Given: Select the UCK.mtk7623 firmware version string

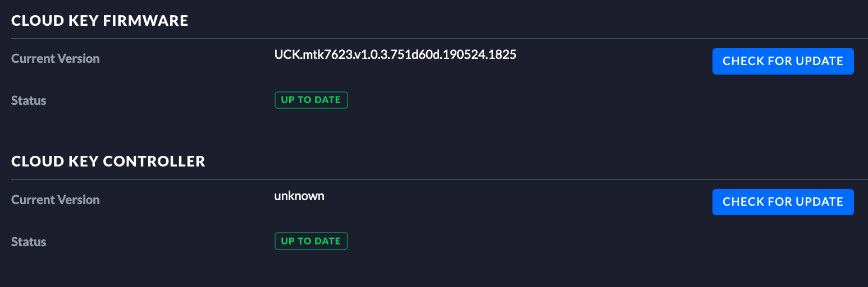Looking at the screenshot, I should click(x=395, y=55).
